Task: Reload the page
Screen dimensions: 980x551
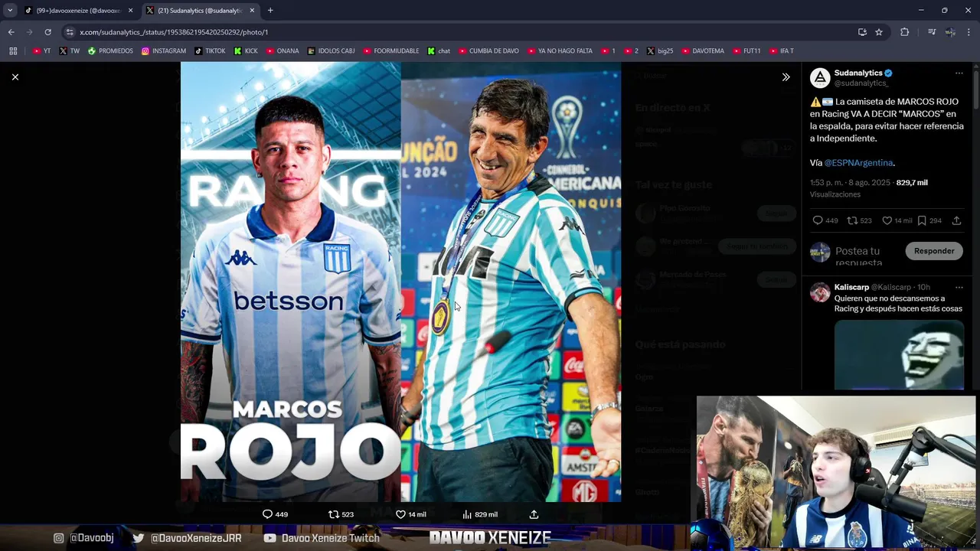Action: click(x=47, y=32)
